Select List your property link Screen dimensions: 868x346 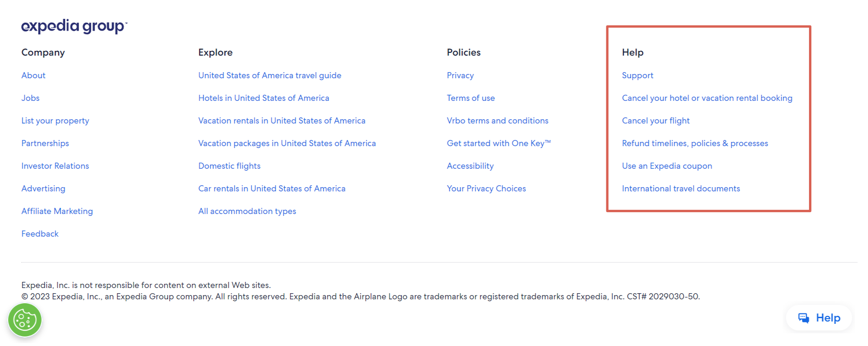click(55, 121)
